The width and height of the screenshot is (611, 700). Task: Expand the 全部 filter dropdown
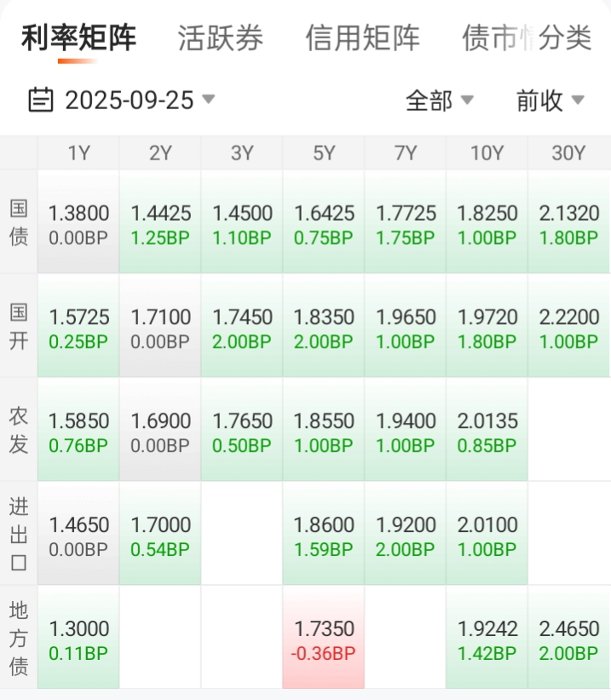click(439, 101)
